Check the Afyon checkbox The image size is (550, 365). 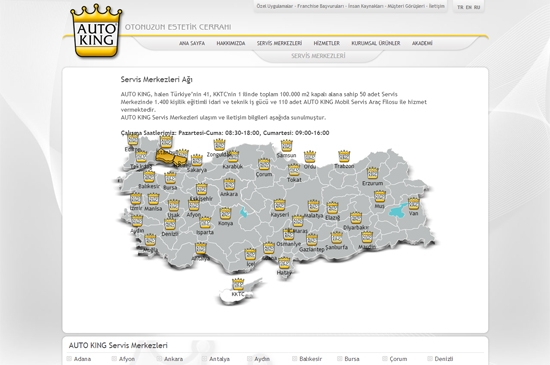(114, 358)
